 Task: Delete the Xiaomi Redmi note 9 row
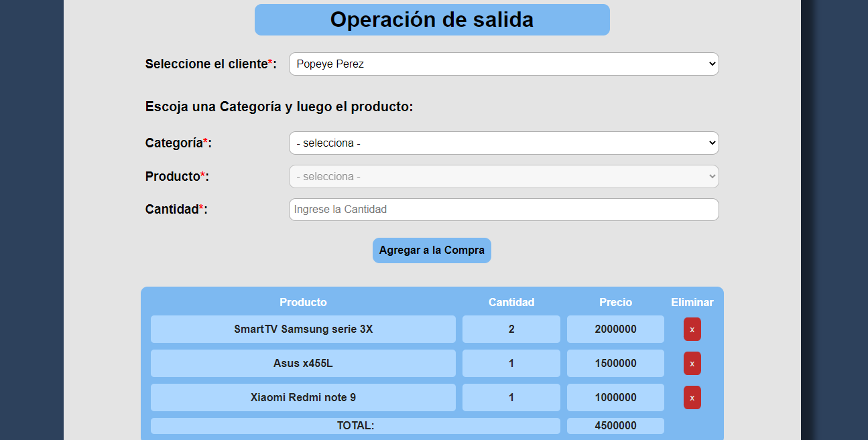point(692,397)
